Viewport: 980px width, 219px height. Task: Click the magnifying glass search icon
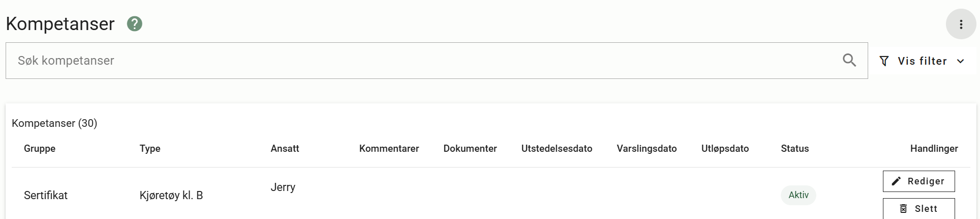coord(849,60)
